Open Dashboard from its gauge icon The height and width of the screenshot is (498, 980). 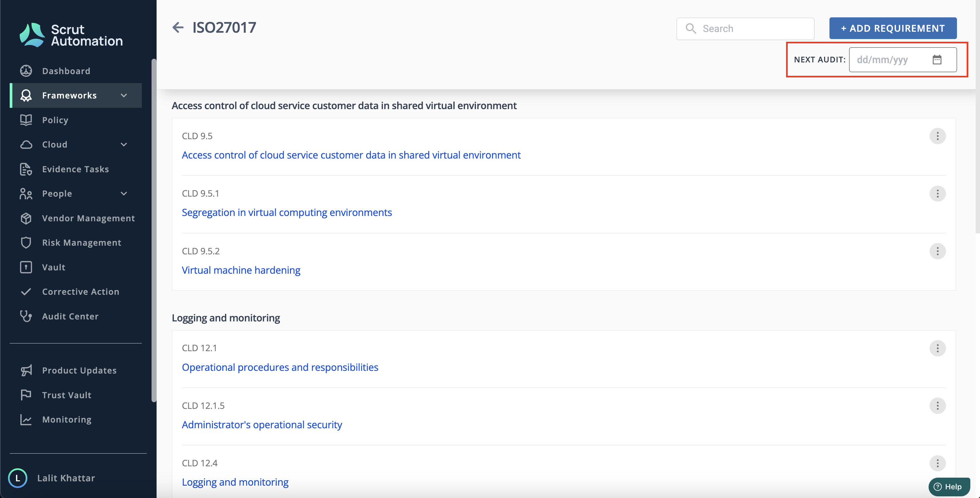(26, 71)
